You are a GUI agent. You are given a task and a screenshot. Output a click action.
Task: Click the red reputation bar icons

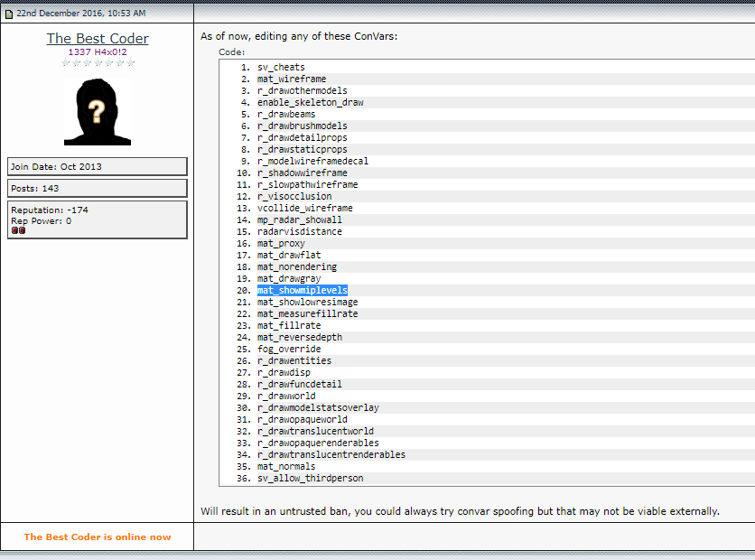[18, 230]
